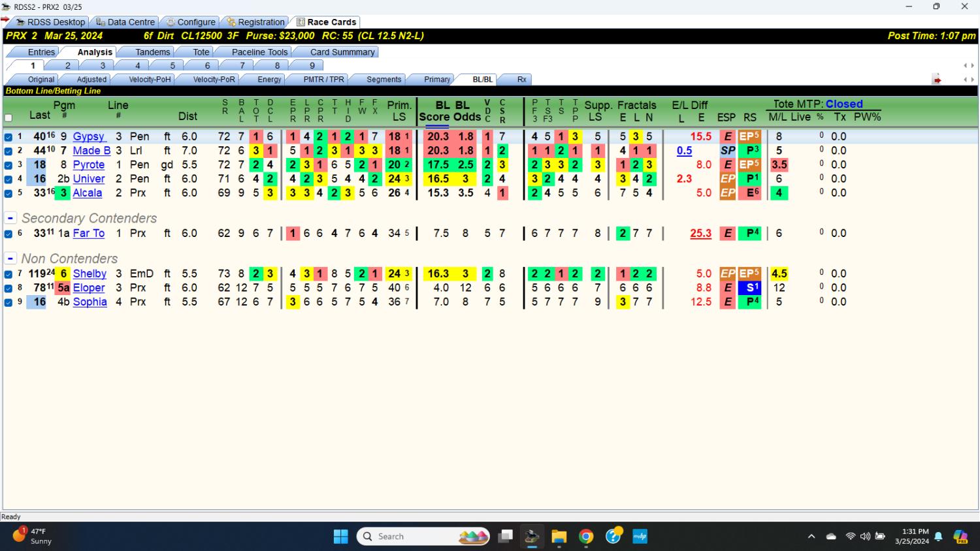Screen dimensions: 980x551
Task: Show hidden system tray icons
Action: (x=811, y=537)
